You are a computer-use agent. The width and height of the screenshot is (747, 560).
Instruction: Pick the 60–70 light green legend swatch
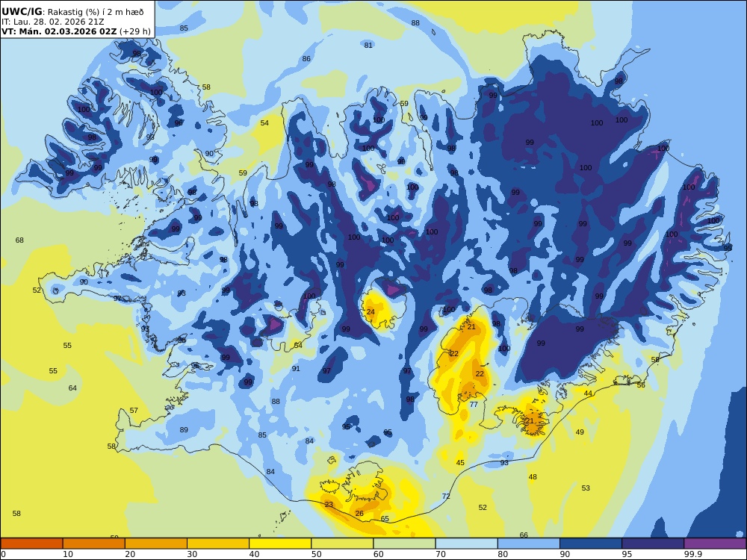[x=404, y=544]
